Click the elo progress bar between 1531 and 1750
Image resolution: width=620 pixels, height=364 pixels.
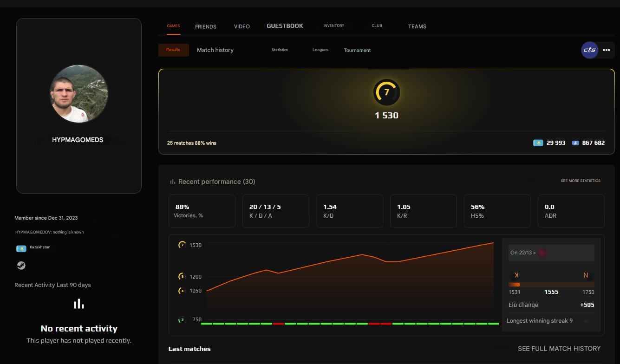coord(551,284)
